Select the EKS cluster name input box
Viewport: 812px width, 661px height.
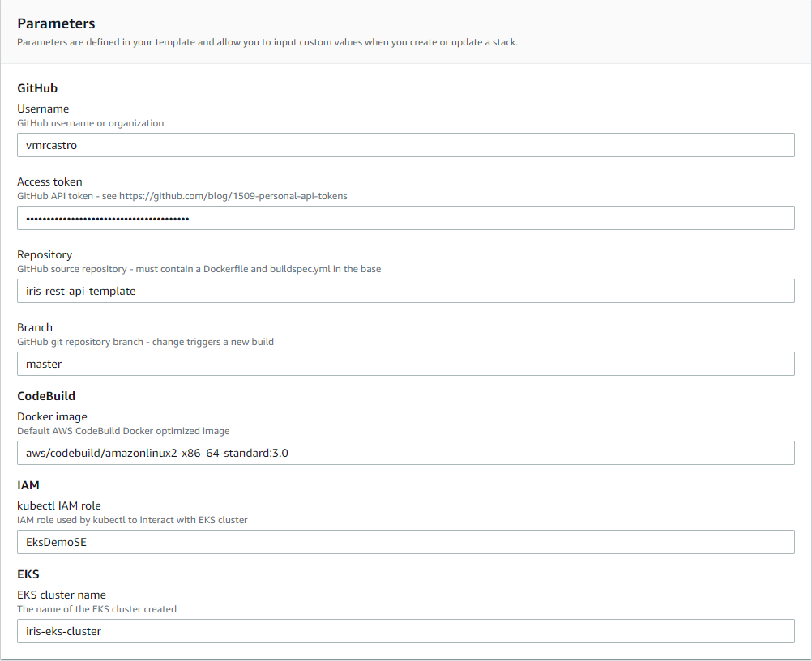[405, 631]
